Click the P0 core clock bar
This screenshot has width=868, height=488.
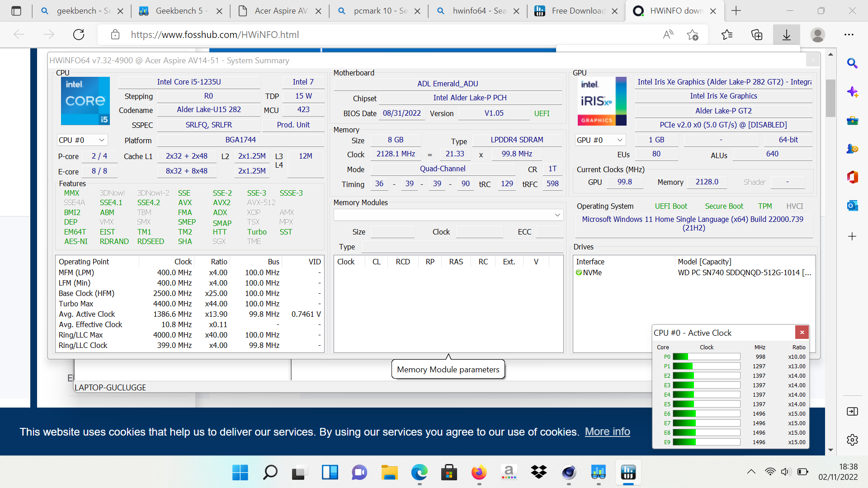(706, 357)
